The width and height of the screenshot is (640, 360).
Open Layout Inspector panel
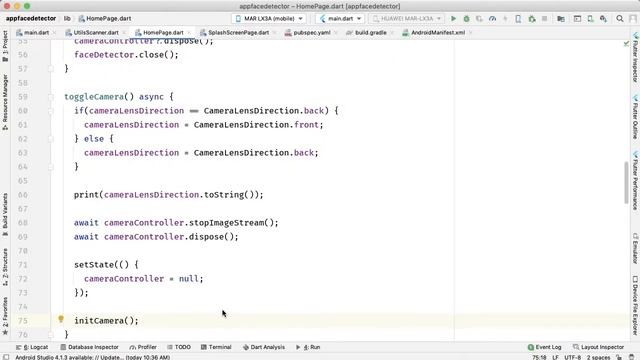599,347
